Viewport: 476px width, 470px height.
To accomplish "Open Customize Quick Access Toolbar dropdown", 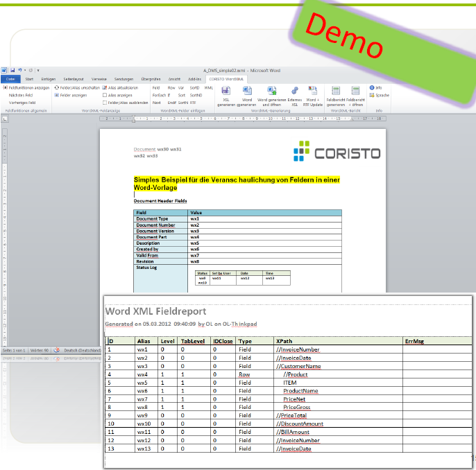I will tap(38, 70).
